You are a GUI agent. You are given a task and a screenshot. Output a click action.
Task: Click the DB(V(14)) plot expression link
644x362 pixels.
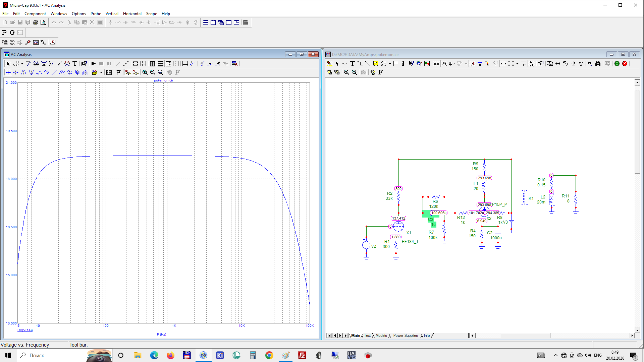[x=25, y=330]
